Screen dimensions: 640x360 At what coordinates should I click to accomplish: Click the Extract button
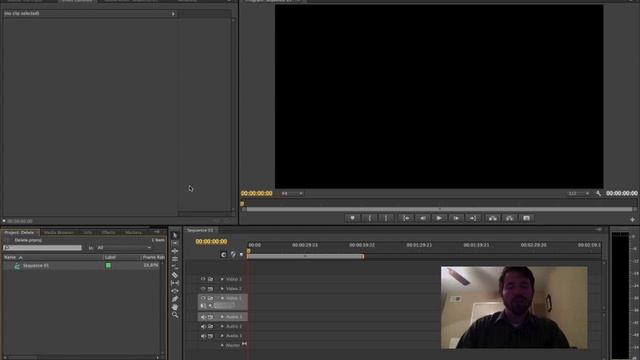(509, 218)
